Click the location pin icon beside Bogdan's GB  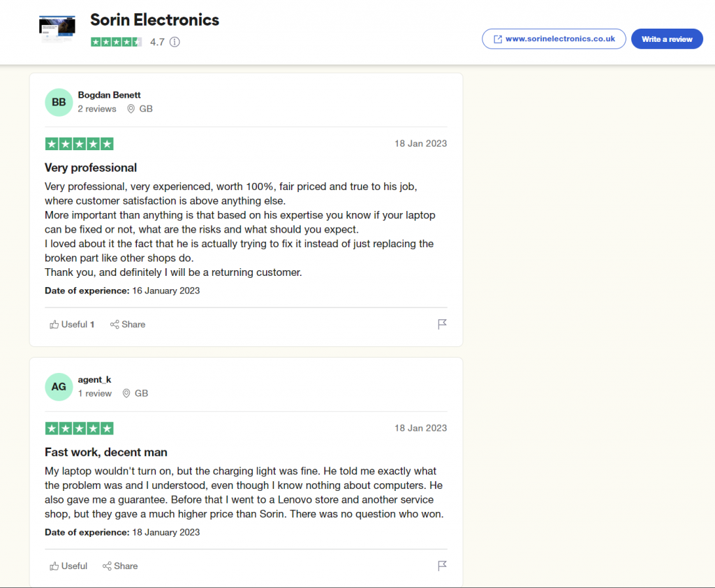point(131,109)
